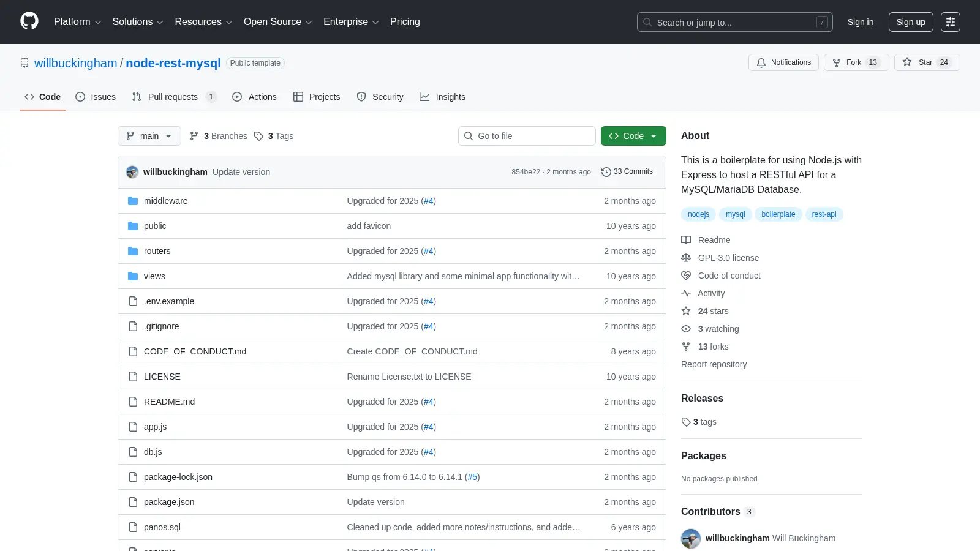Open the Pricing page
980x551 pixels.
[405, 22]
